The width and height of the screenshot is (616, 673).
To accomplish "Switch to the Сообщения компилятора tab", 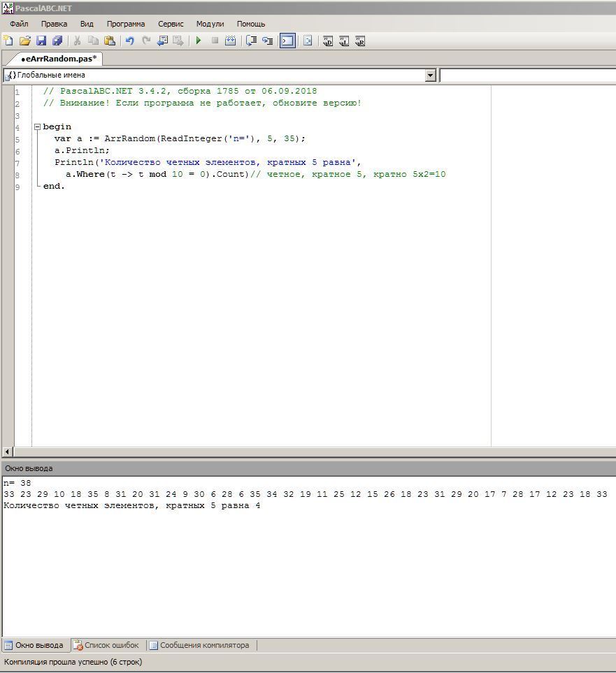I will pyautogui.click(x=199, y=645).
